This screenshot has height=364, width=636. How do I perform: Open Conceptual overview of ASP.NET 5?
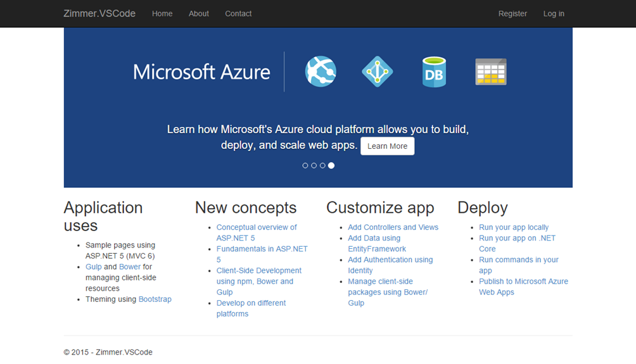pyautogui.click(x=257, y=233)
